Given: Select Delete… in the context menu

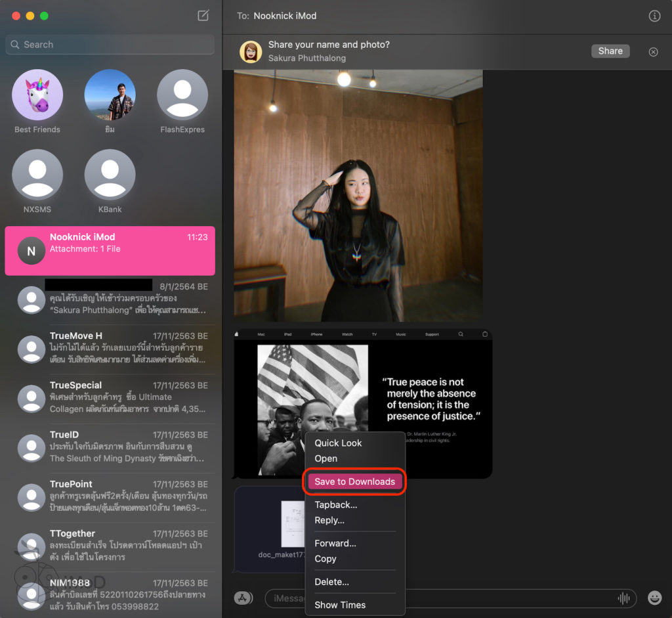Looking at the screenshot, I should (331, 582).
